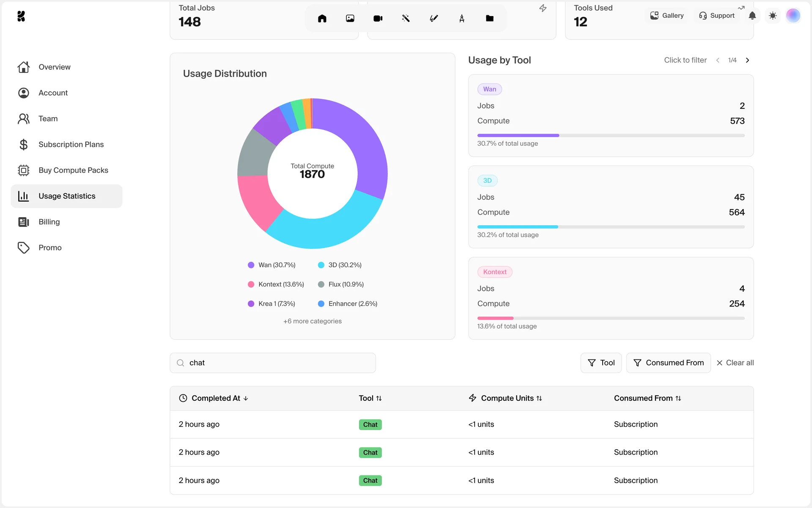Click the Wan legend color dot
812x508 pixels.
[251, 265]
